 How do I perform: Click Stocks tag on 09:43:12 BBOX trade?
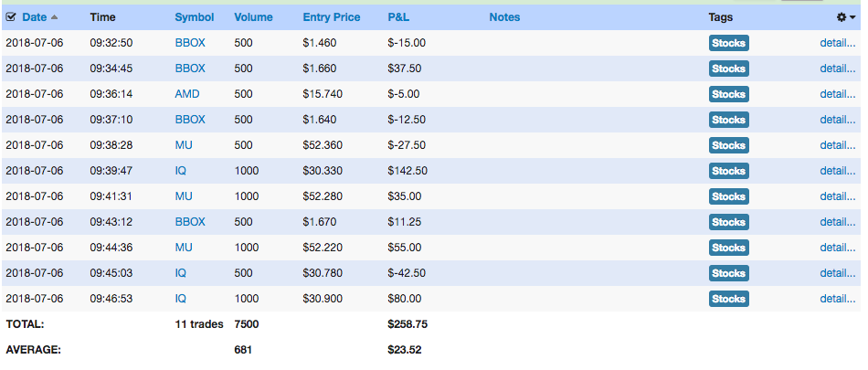coord(728,222)
